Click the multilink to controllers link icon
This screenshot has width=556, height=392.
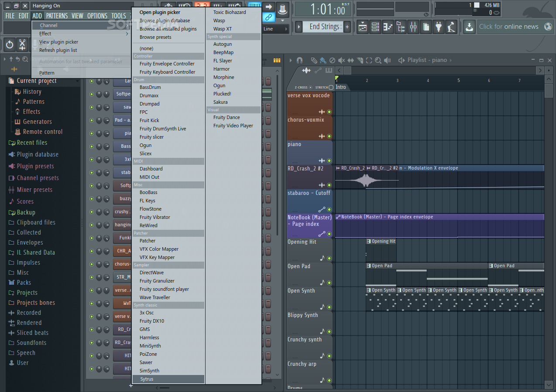[268, 17]
